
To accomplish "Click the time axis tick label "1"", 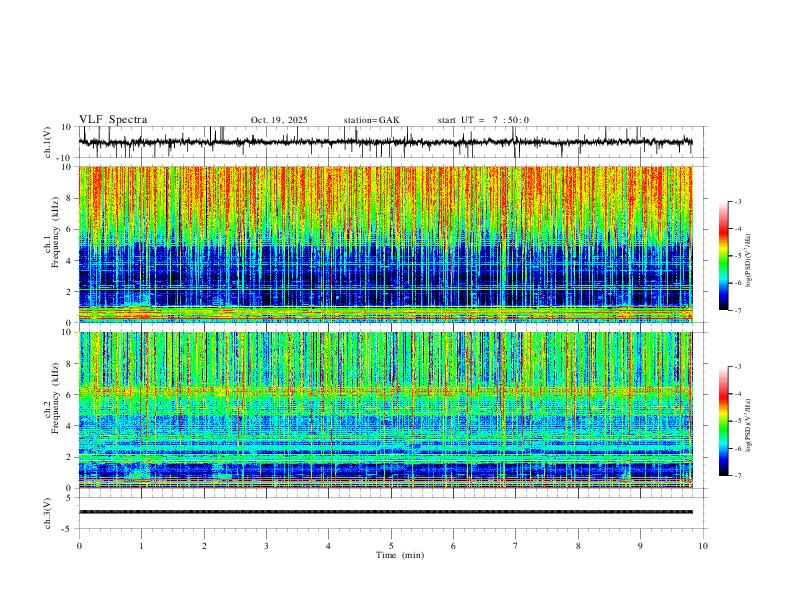I will click(141, 546).
